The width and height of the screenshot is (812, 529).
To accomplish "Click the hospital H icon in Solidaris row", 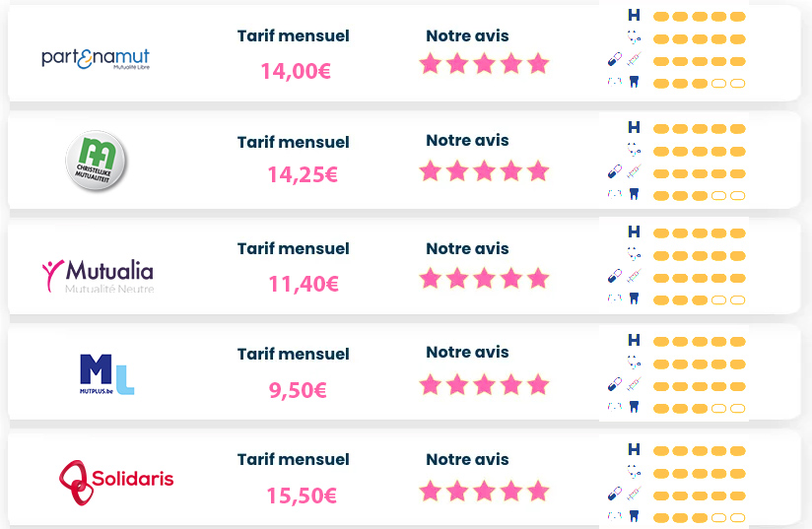I will click(634, 449).
